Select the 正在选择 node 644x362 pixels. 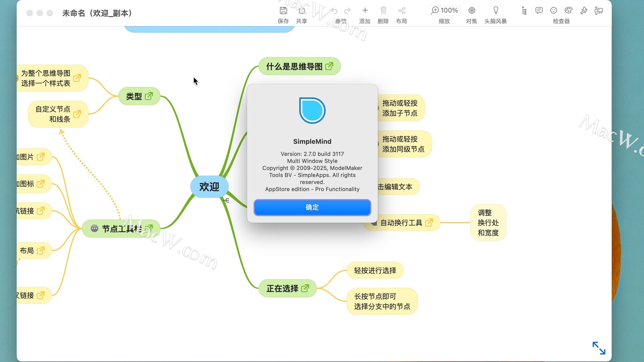point(287,288)
